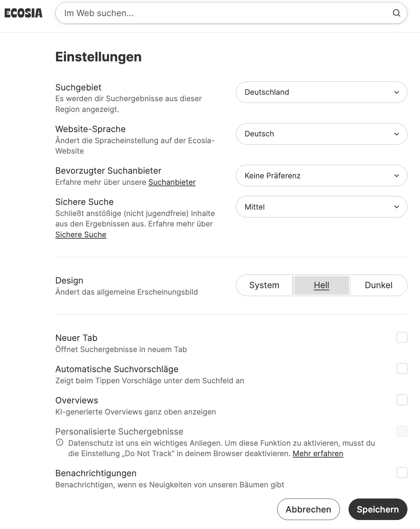The width and height of the screenshot is (420, 529).
Task: Toggle Personalisierte Suchergebnisse
Action: click(401, 431)
